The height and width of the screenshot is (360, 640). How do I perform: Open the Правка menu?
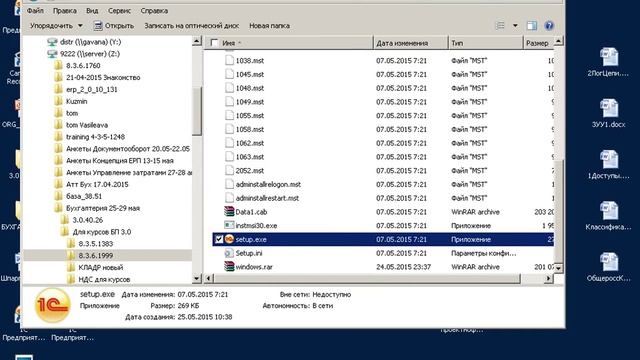64,11
